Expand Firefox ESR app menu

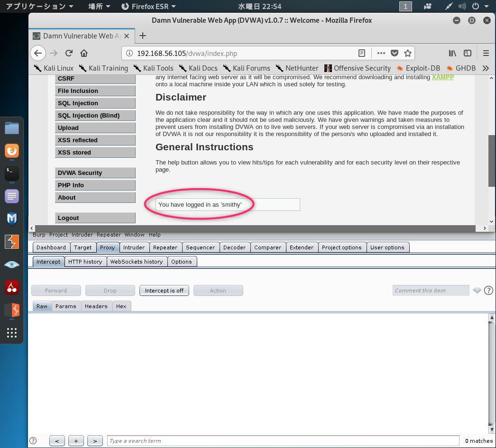pyautogui.click(x=148, y=6)
